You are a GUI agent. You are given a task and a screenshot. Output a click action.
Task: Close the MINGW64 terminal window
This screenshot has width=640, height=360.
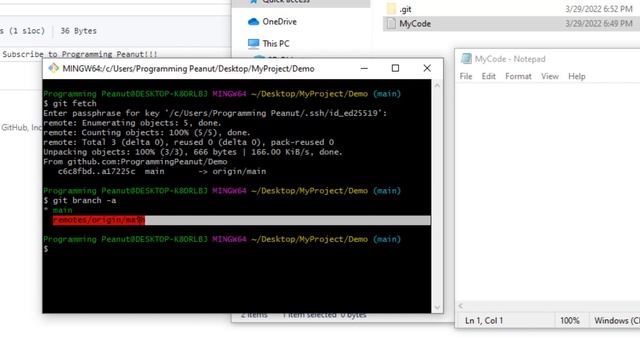427,68
